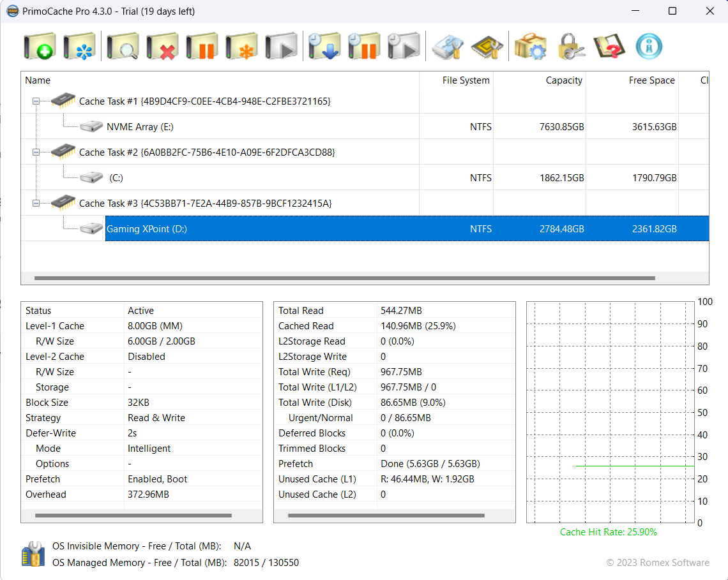Click the blue info about icon
This screenshot has width=728, height=580.
pos(649,47)
